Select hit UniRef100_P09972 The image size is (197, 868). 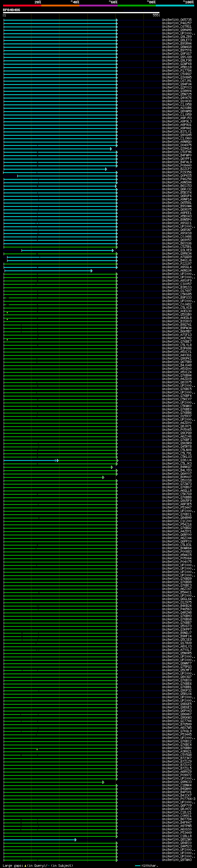click(177, 775)
